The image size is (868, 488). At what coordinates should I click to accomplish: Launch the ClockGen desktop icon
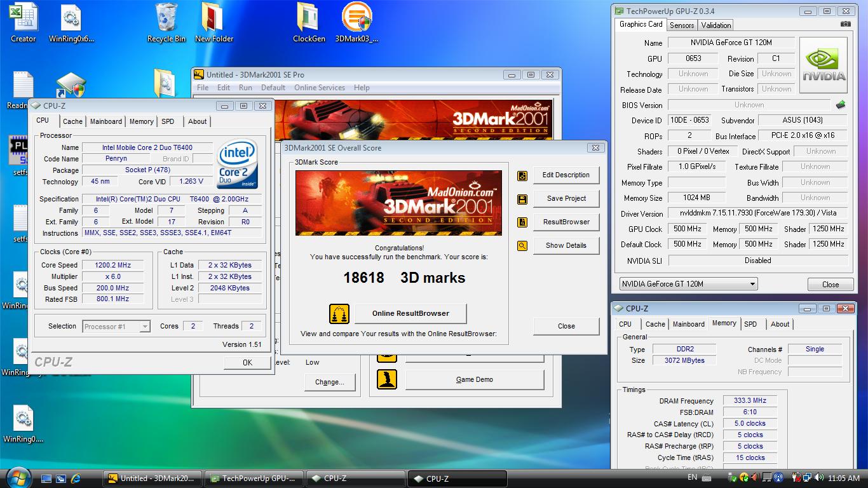309,23
